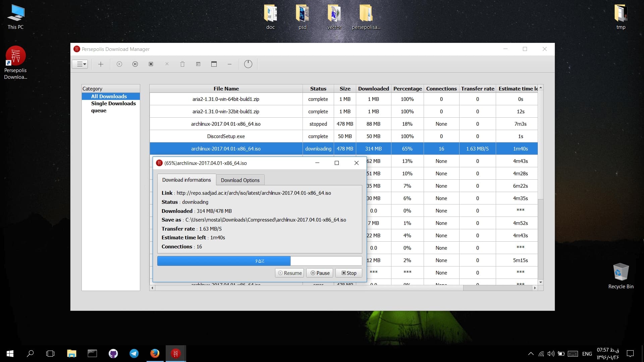Screen dimensions: 644x362
Task: Open the vector folder on desktop
Action: 334,17
